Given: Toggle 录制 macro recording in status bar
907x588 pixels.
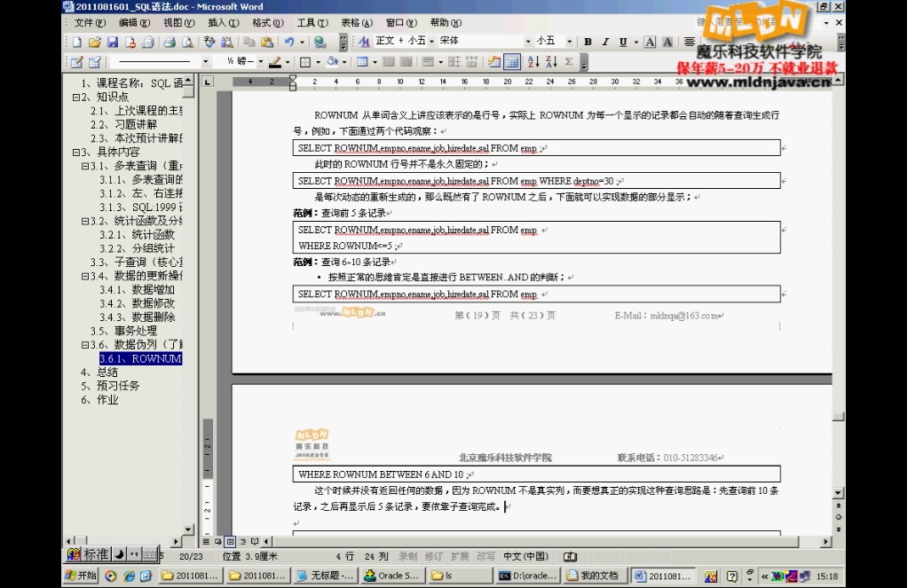Looking at the screenshot, I should point(407,556).
